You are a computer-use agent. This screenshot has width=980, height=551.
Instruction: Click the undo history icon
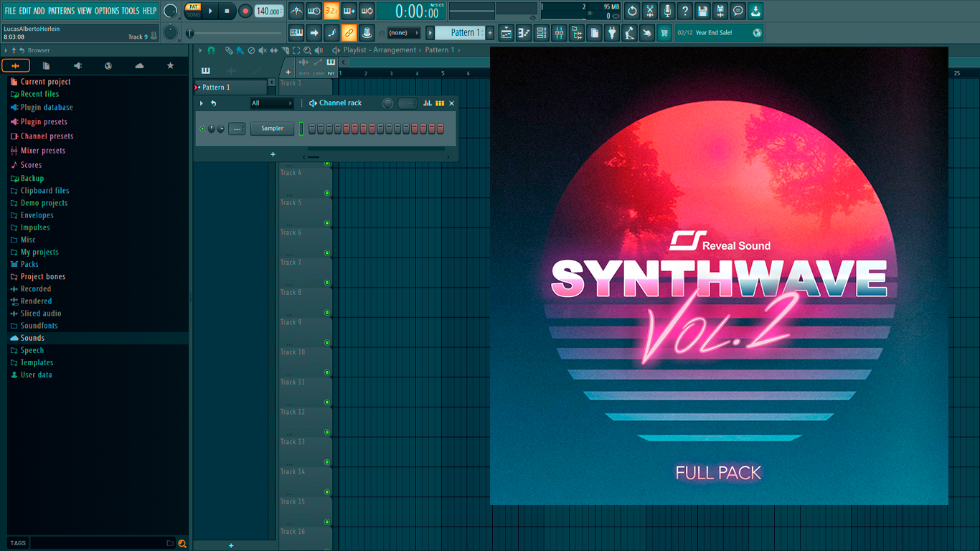632,11
